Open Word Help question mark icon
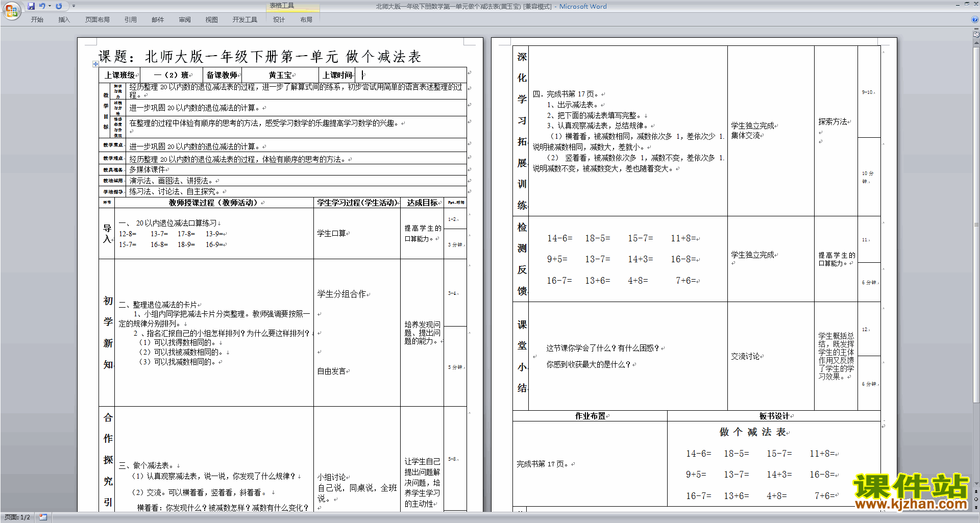 point(975,19)
